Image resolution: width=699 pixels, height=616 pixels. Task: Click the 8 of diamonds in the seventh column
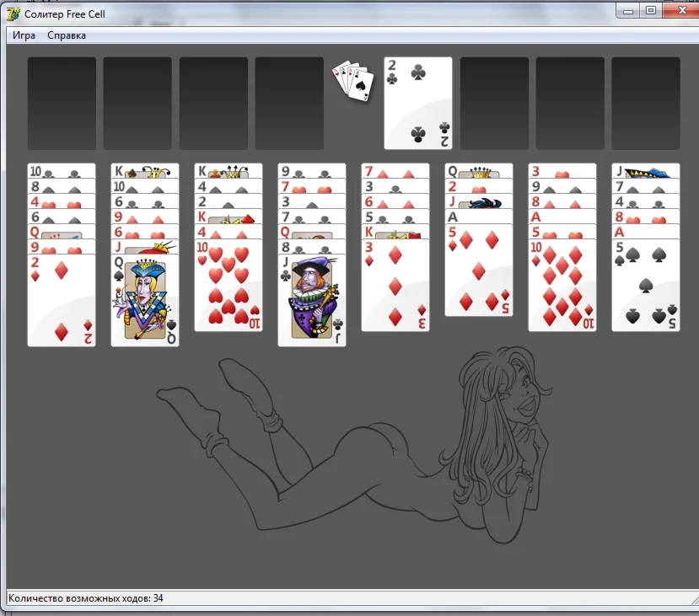click(562, 201)
